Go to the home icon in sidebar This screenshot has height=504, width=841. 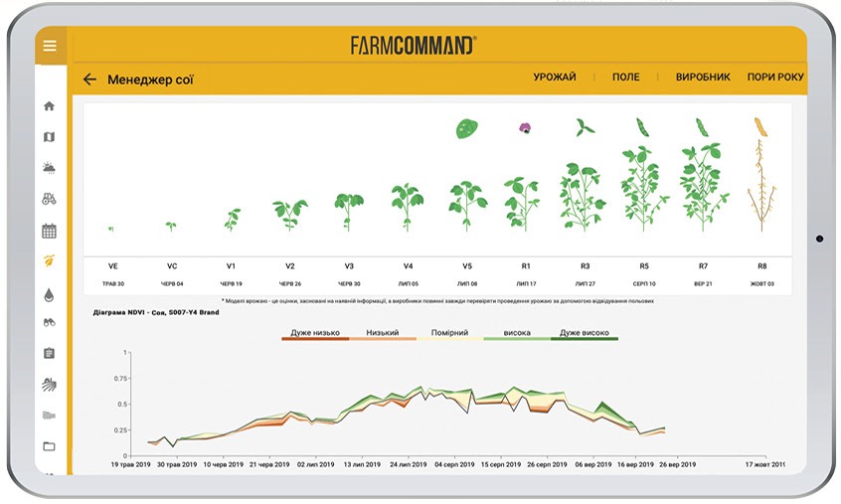coord(50,106)
